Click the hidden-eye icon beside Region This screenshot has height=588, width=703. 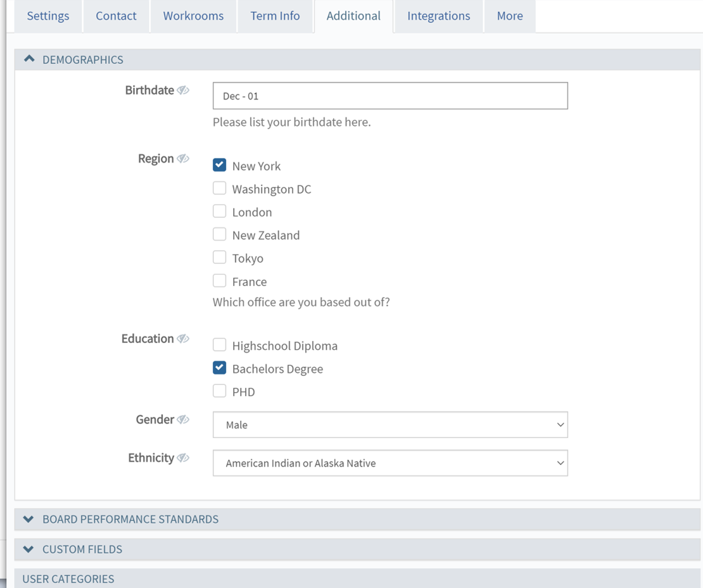click(x=183, y=159)
